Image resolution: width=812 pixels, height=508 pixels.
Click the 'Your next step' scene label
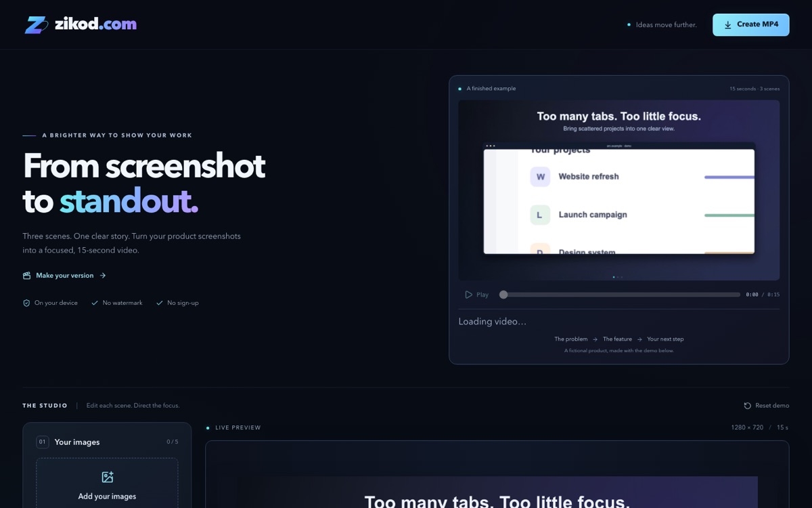(x=665, y=339)
